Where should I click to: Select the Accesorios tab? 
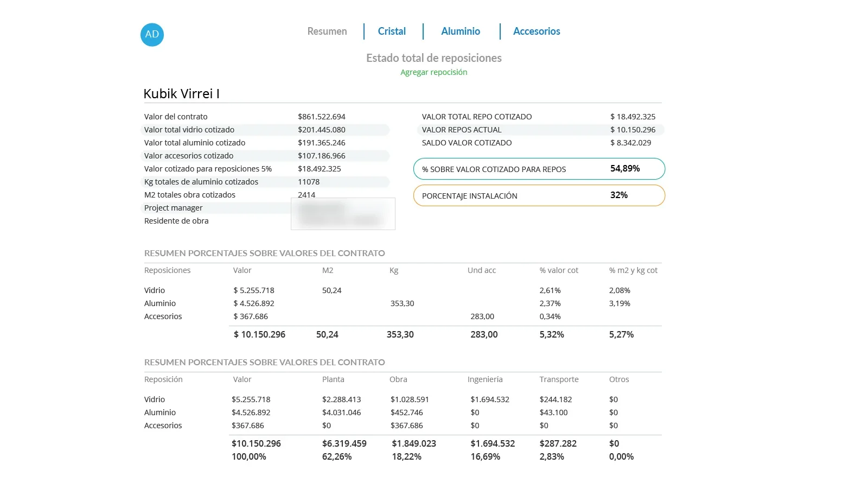(537, 31)
